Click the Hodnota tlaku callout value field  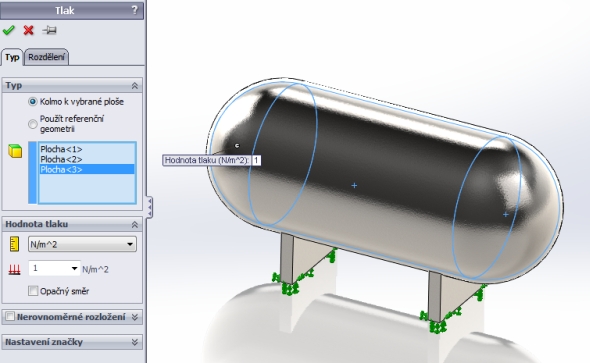256,160
